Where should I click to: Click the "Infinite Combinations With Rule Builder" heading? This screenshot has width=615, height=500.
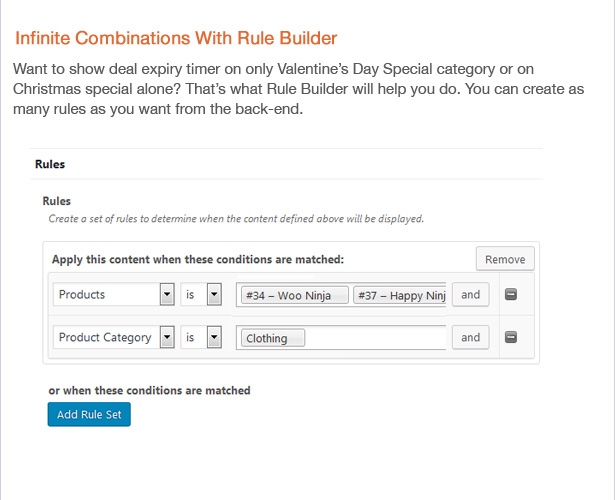pyautogui.click(x=176, y=38)
